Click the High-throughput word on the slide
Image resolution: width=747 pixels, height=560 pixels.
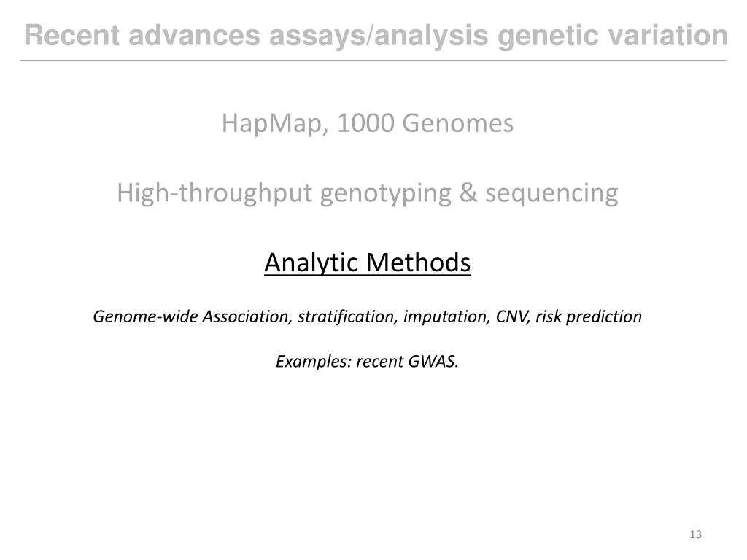coord(214,194)
